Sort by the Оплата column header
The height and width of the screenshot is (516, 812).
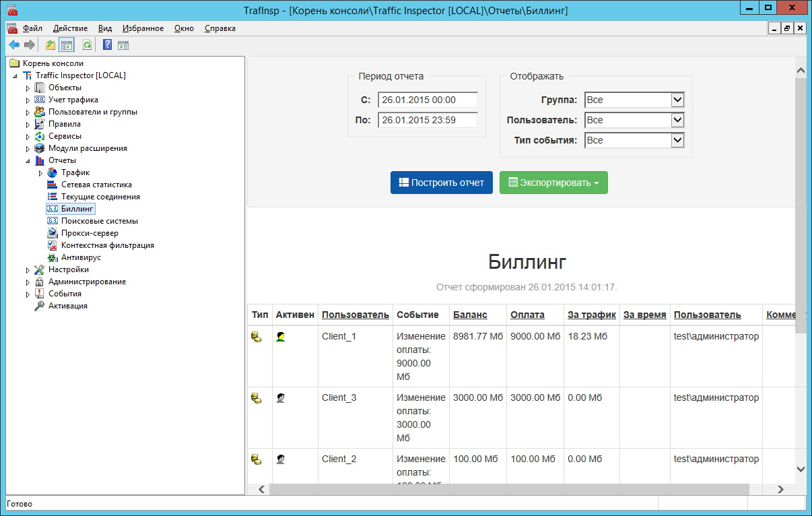(x=527, y=315)
